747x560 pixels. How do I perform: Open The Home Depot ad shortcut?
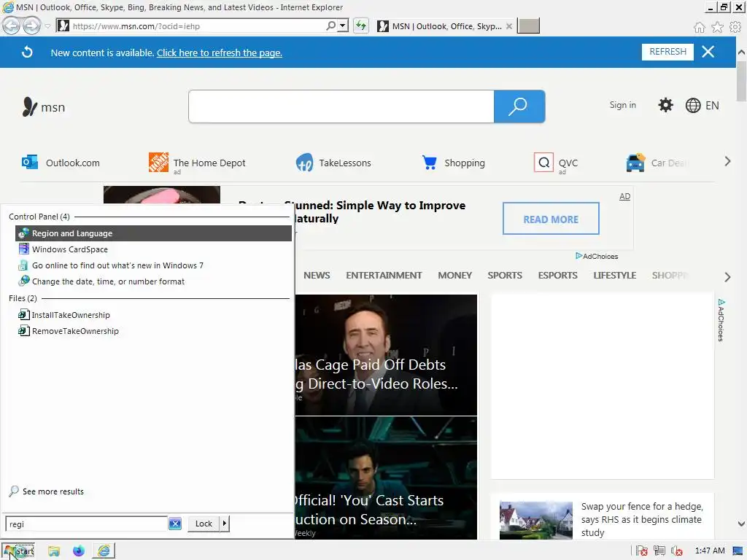click(x=197, y=163)
